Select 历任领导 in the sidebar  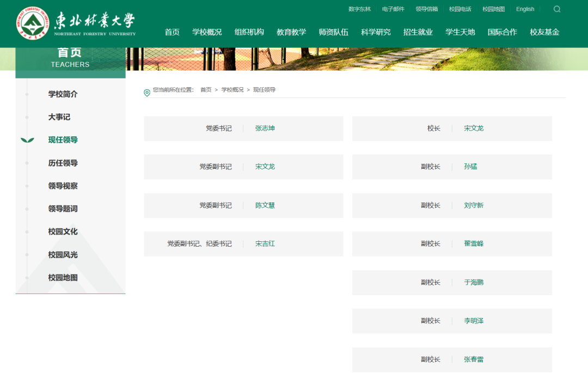click(x=63, y=163)
